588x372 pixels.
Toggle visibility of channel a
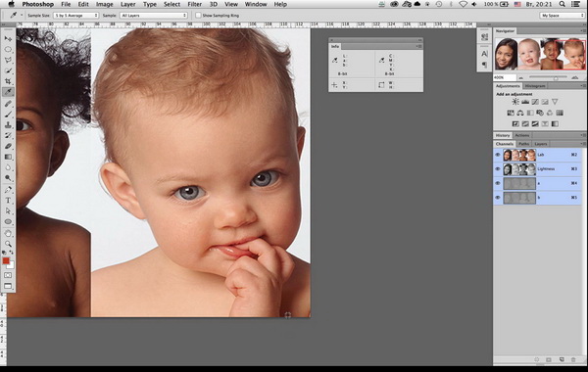pos(498,183)
